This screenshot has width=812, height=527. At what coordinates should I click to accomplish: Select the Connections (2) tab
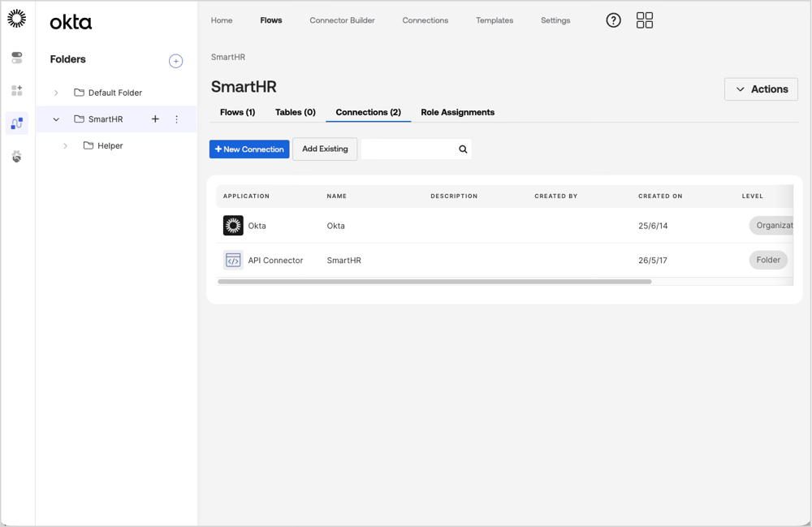point(368,112)
